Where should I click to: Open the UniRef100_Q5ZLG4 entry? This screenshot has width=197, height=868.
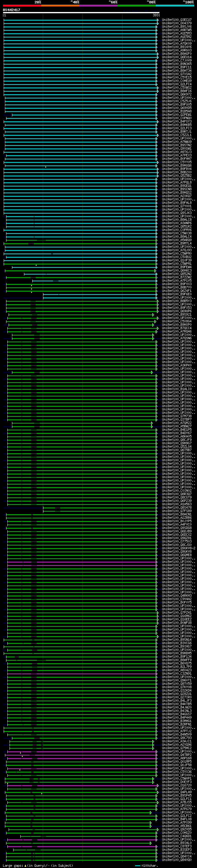pos(176,446)
